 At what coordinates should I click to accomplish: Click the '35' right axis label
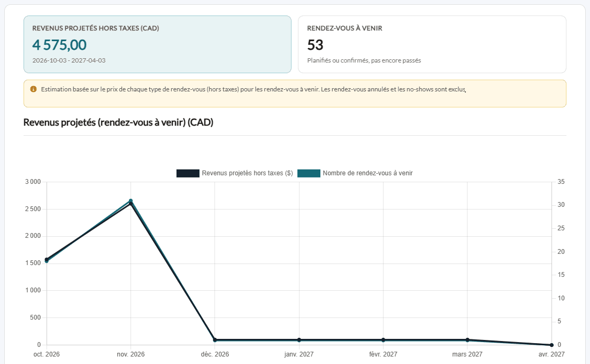pyautogui.click(x=561, y=182)
